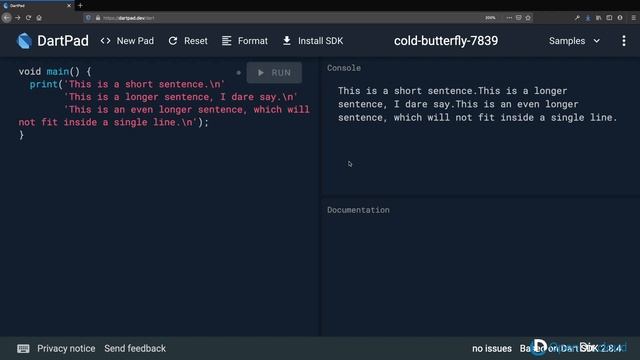640x360 pixels.
Task: Open the Send feedback link
Action: [135, 349]
